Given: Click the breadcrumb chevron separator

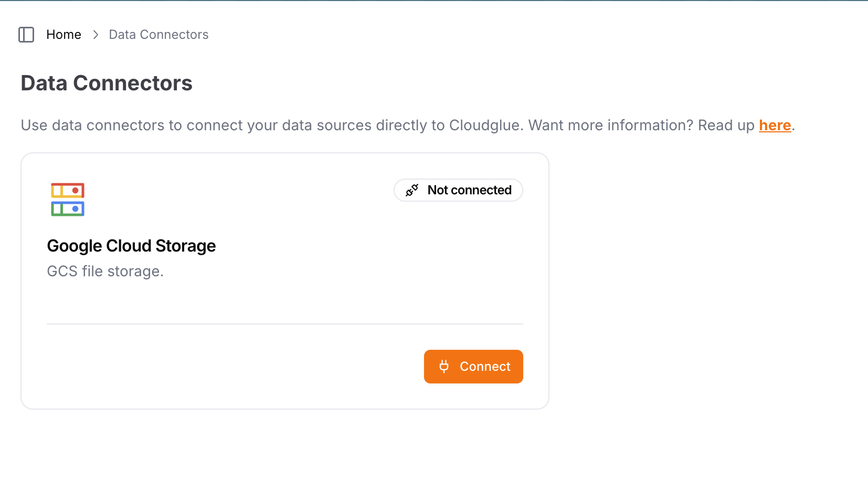Looking at the screenshot, I should pyautogui.click(x=96, y=35).
